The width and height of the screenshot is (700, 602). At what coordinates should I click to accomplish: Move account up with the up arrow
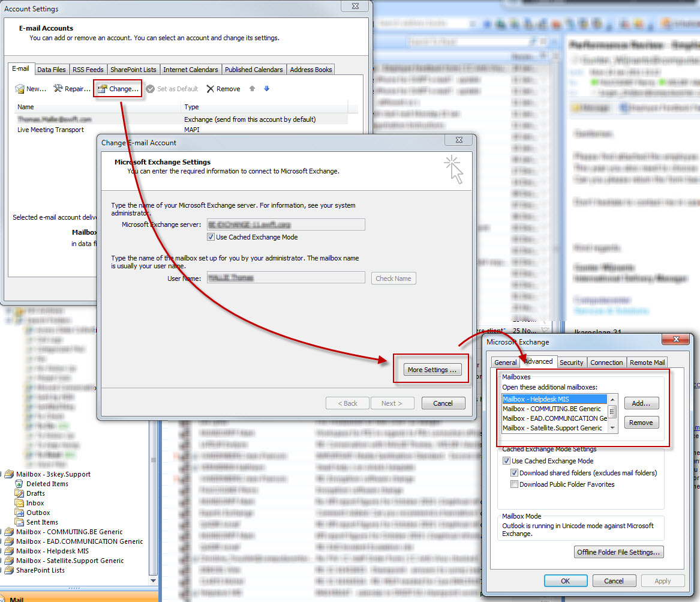pyautogui.click(x=253, y=88)
